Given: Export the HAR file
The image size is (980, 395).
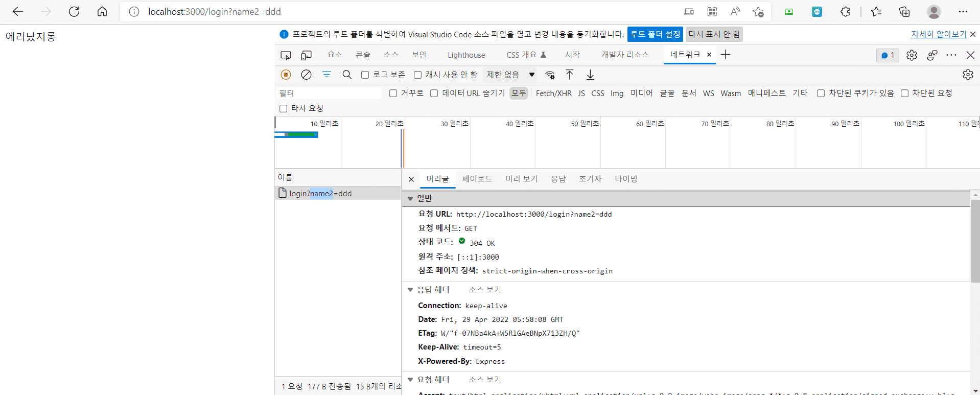Looking at the screenshot, I should pos(590,75).
